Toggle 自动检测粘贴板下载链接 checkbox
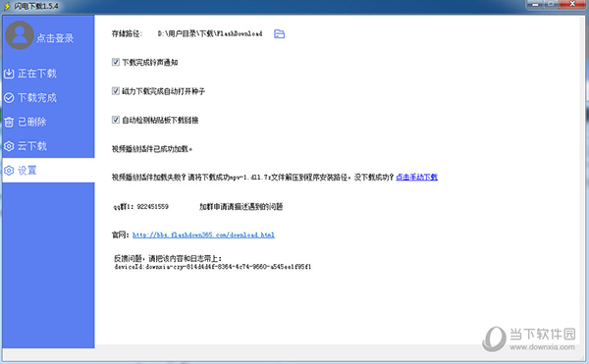The width and height of the screenshot is (589, 364). (116, 120)
